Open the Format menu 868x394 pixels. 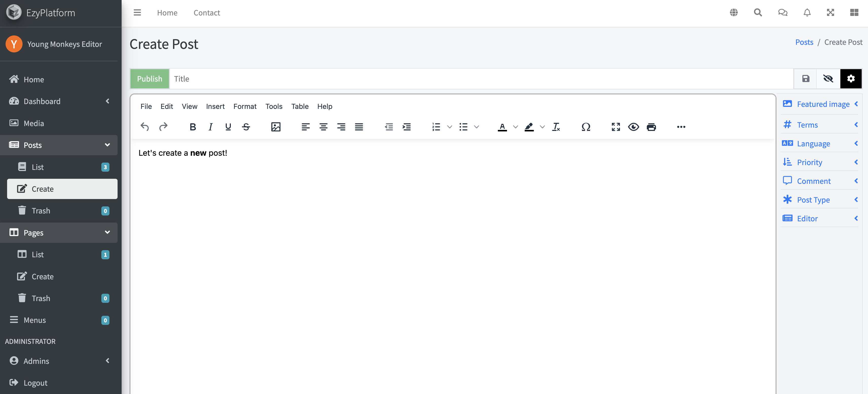point(245,106)
